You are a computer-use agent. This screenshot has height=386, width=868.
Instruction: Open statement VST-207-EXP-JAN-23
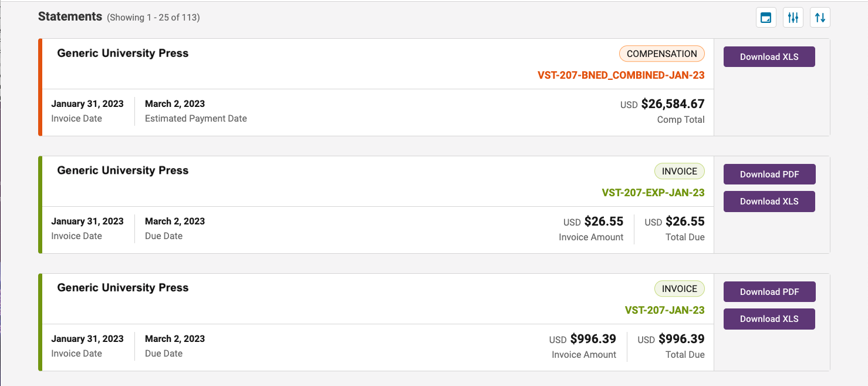(x=653, y=193)
